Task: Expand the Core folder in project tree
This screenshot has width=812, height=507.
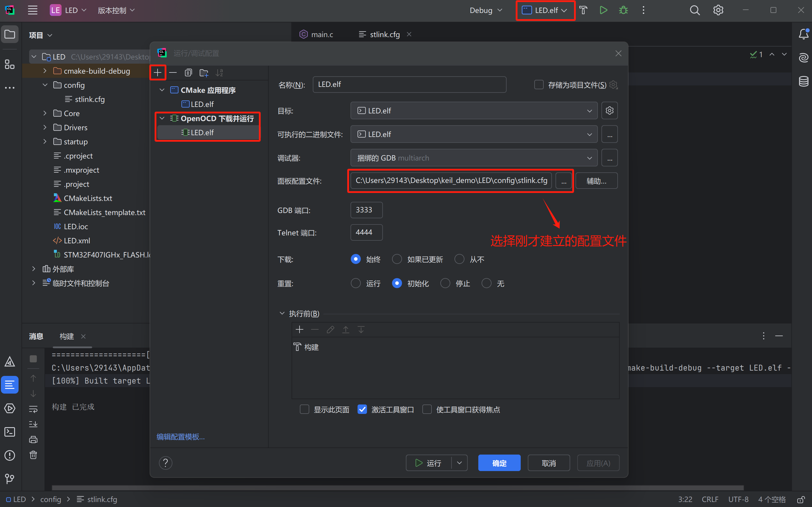Action: pos(45,113)
